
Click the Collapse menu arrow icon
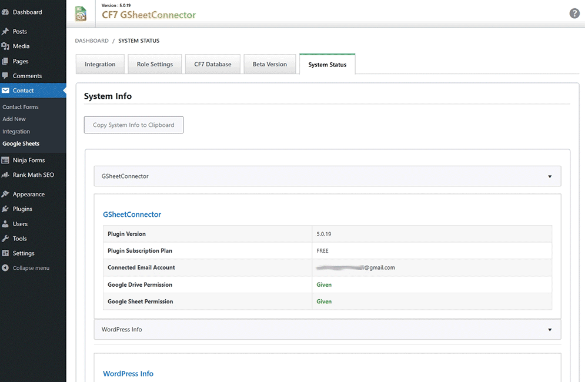tap(5, 268)
